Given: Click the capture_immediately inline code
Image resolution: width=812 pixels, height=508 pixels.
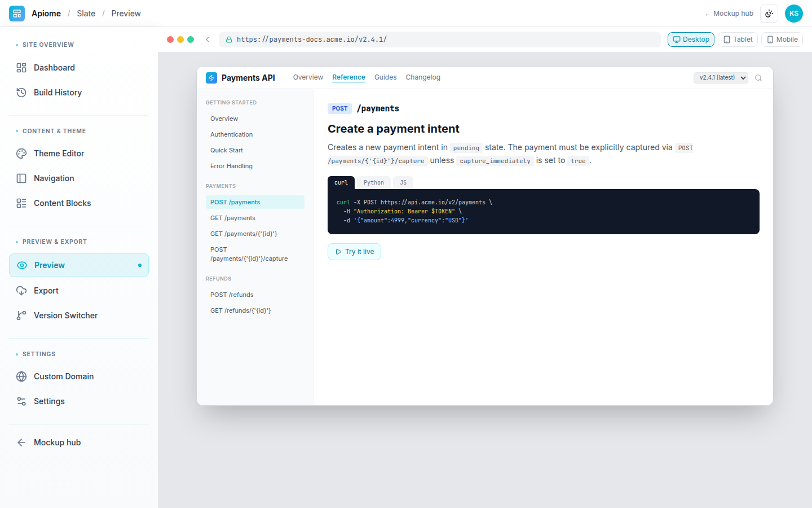Looking at the screenshot, I should (x=495, y=161).
